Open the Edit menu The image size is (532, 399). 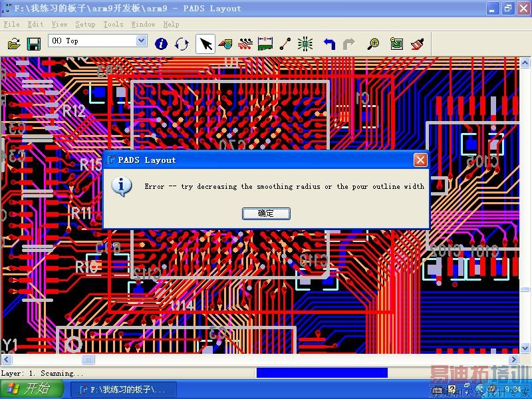pyautogui.click(x=35, y=24)
